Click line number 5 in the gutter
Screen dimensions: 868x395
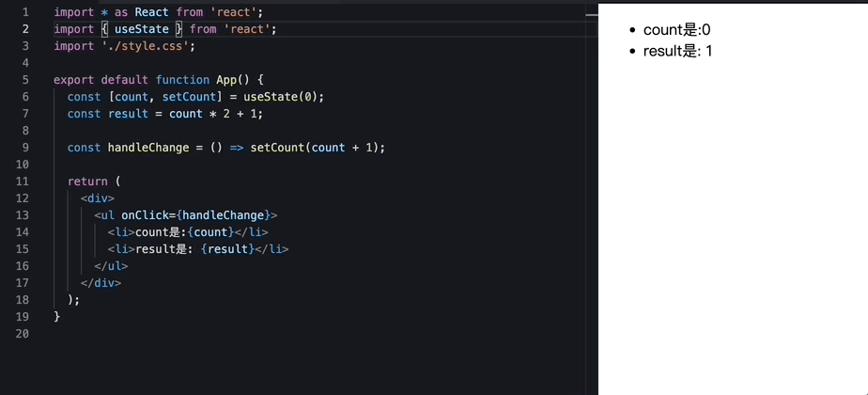point(25,80)
